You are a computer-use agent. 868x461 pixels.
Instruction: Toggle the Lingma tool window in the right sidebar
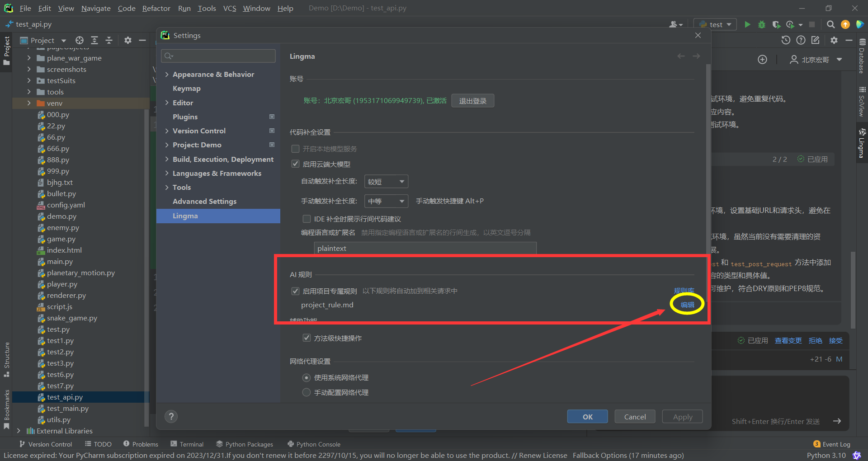pyautogui.click(x=862, y=143)
